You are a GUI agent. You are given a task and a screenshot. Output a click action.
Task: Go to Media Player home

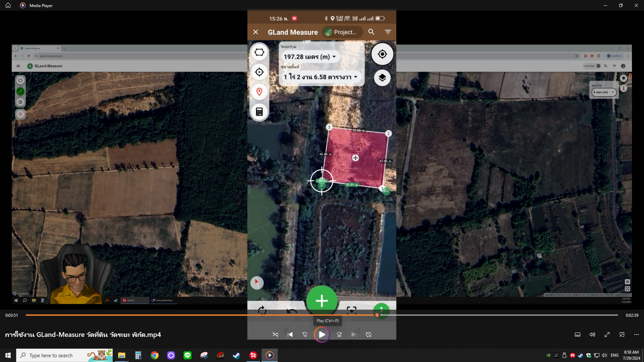click(x=8, y=5)
